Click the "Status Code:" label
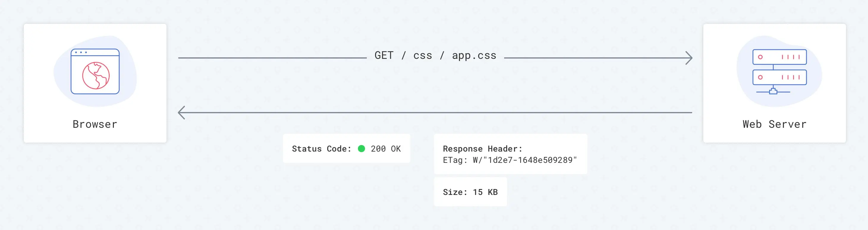 [x=321, y=149]
